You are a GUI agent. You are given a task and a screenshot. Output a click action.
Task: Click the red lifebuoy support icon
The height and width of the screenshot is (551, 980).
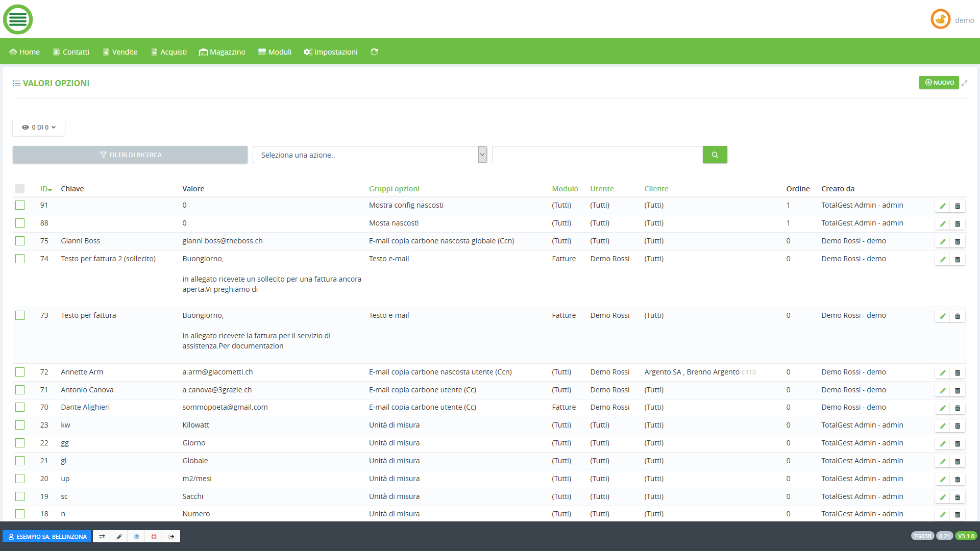coord(154,537)
